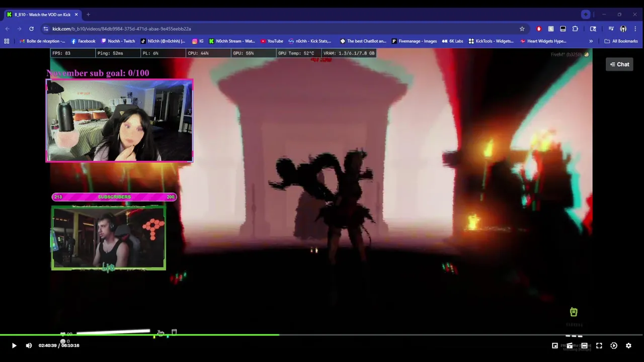Open the KickTools - Widgets bookmark

tap(491, 41)
